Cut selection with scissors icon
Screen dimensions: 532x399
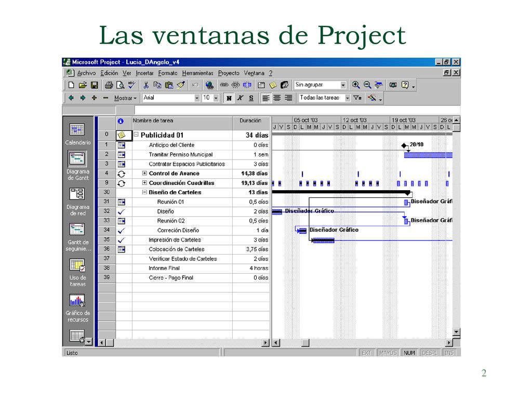[x=146, y=85]
